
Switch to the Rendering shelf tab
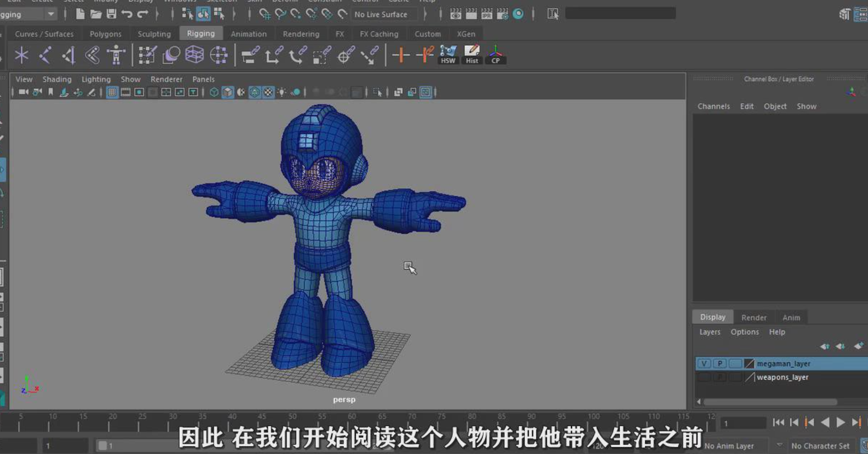(301, 34)
